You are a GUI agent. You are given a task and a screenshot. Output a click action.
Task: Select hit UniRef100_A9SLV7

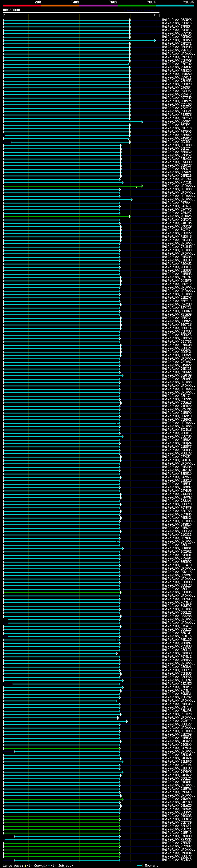coord(177,91)
